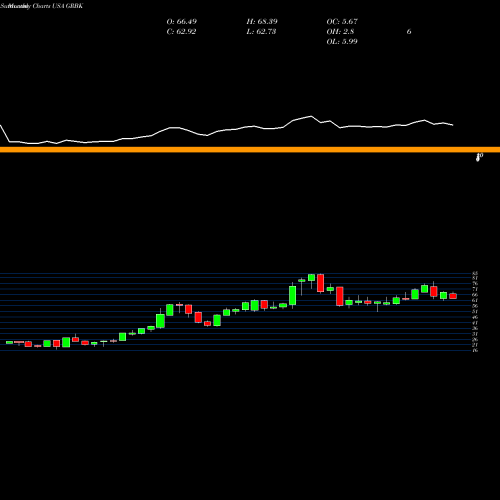
Task: Click the low value L: 62.73
Action: pos(261,32)
